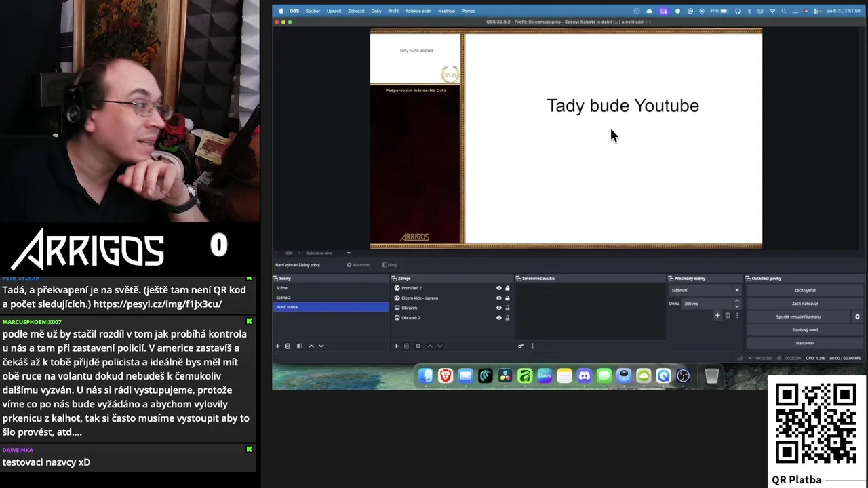Open the Slábnutí transition dropdown
Viewport: 868px width, 488px height.
705,290
